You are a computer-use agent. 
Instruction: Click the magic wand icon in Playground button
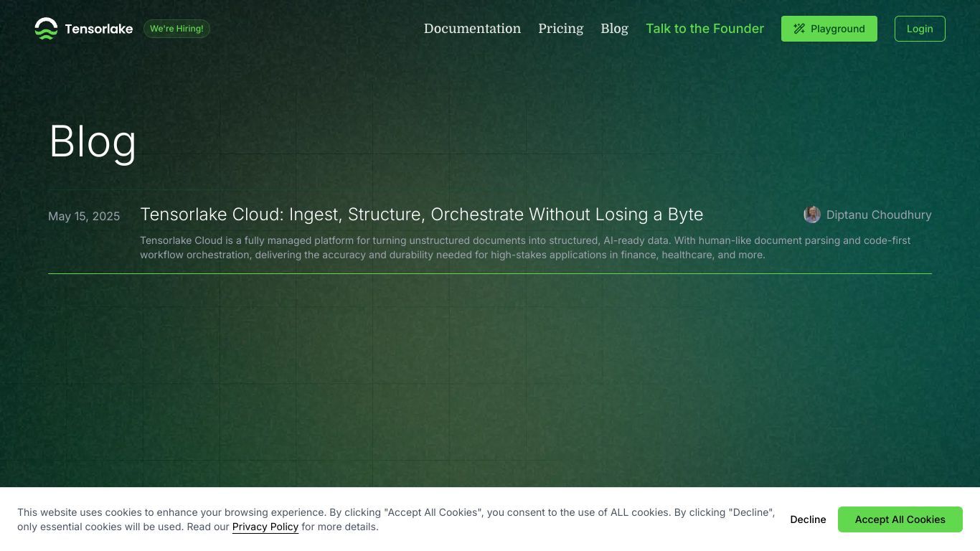coord(799,29)
